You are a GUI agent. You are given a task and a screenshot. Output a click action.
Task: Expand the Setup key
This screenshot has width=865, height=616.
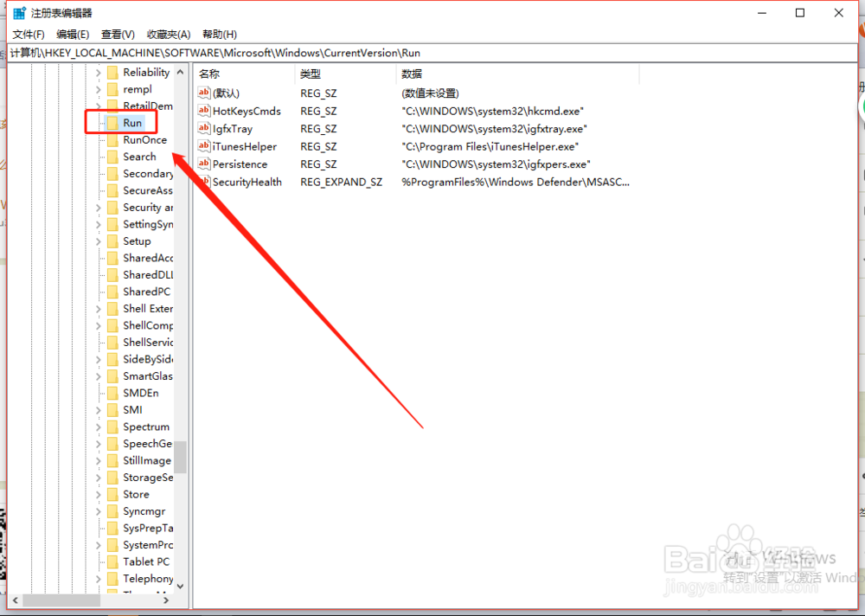(x=99, y=241)
